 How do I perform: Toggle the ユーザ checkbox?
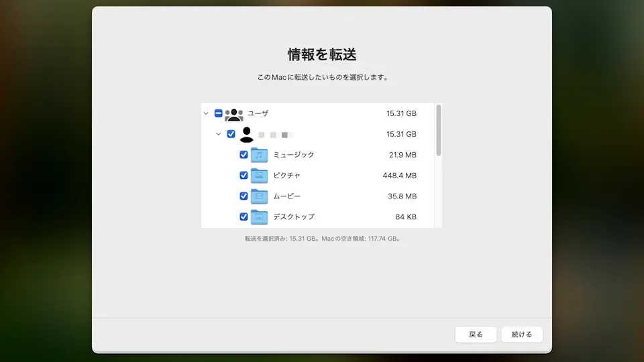coord(219,113)
